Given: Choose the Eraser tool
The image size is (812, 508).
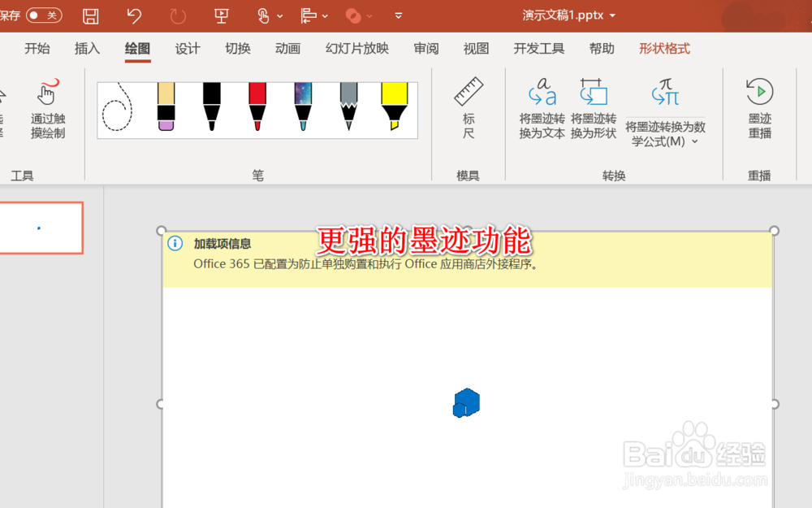Looking at the screenshot, I should 166,106.
